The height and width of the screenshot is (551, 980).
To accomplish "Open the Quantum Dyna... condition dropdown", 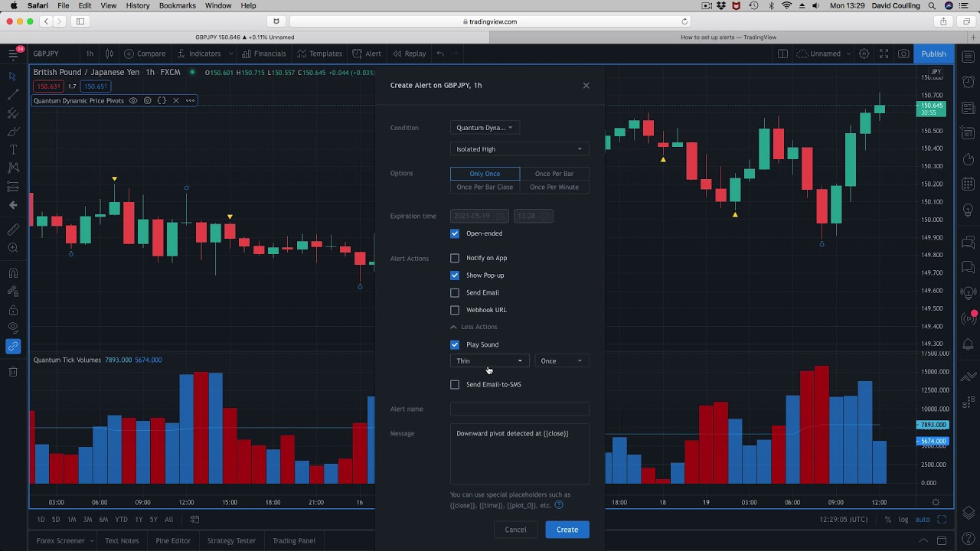I will [485, 128].
